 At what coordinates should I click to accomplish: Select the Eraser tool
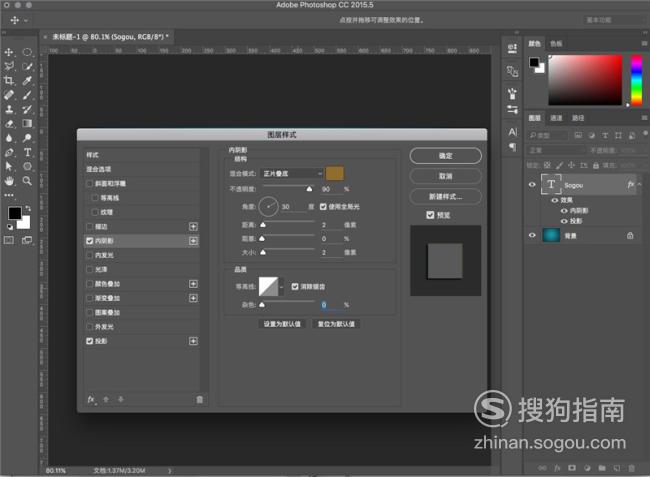[9, 123]
